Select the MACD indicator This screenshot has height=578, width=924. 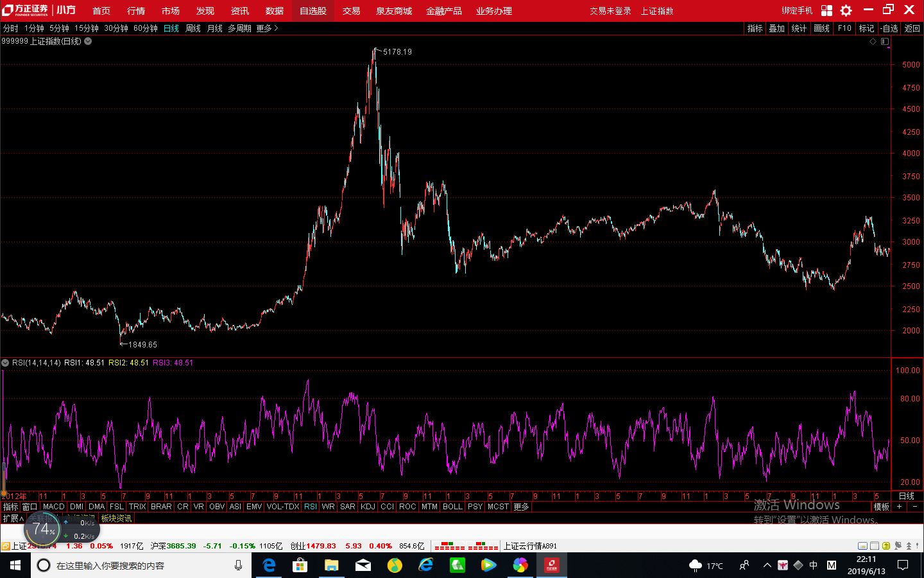tap(54, 507)
